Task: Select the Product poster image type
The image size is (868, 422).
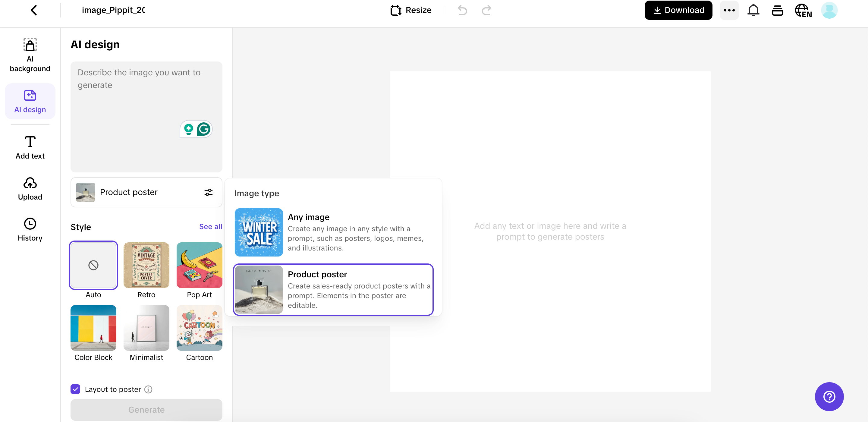Action: (333, 290)
